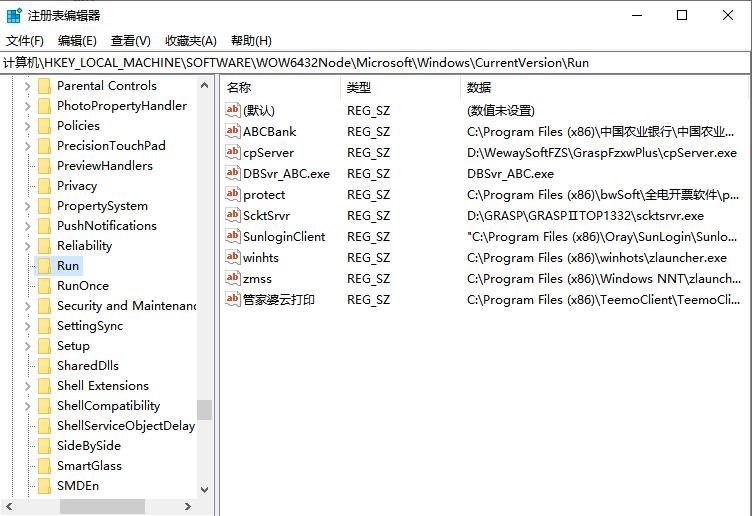The width and height of the screenshot is (752, 516).
Task: Maximize the Registry Editor window
Action: click(682, 15)
